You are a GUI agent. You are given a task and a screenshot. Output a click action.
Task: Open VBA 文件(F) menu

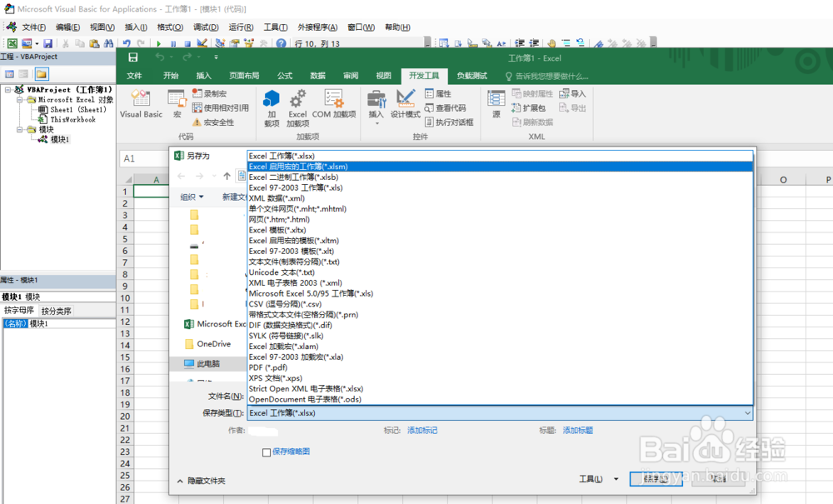33,27
